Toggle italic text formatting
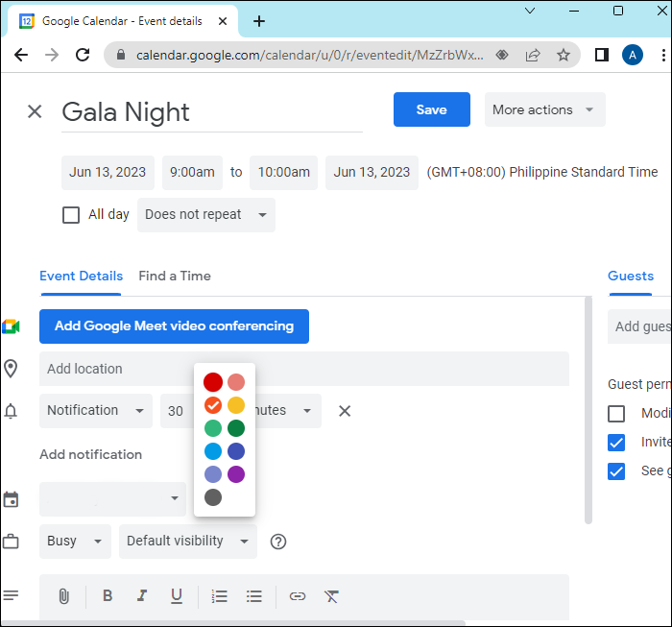This screenshot has width=672, height=627. point(142,596)
